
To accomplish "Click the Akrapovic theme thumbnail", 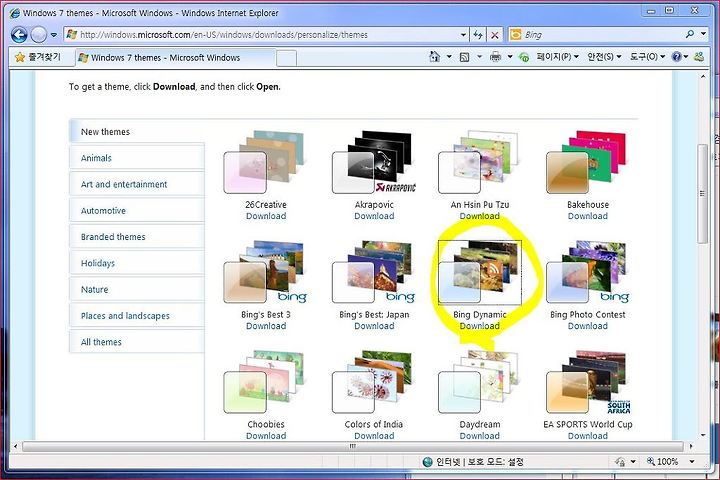I will click(x=373, y=163).
